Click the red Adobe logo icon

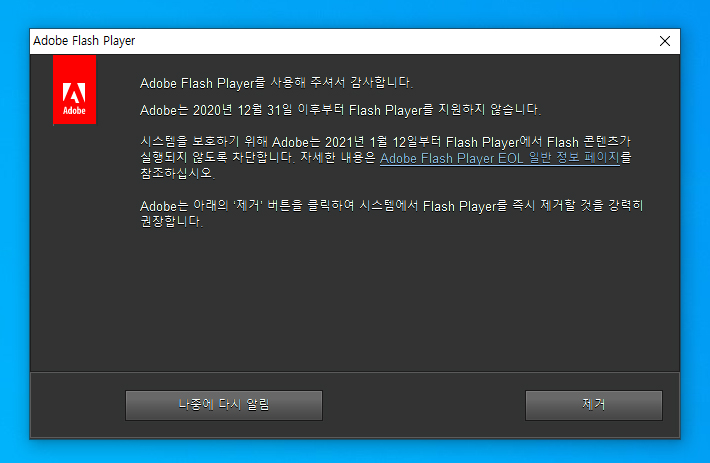[74, 90]
